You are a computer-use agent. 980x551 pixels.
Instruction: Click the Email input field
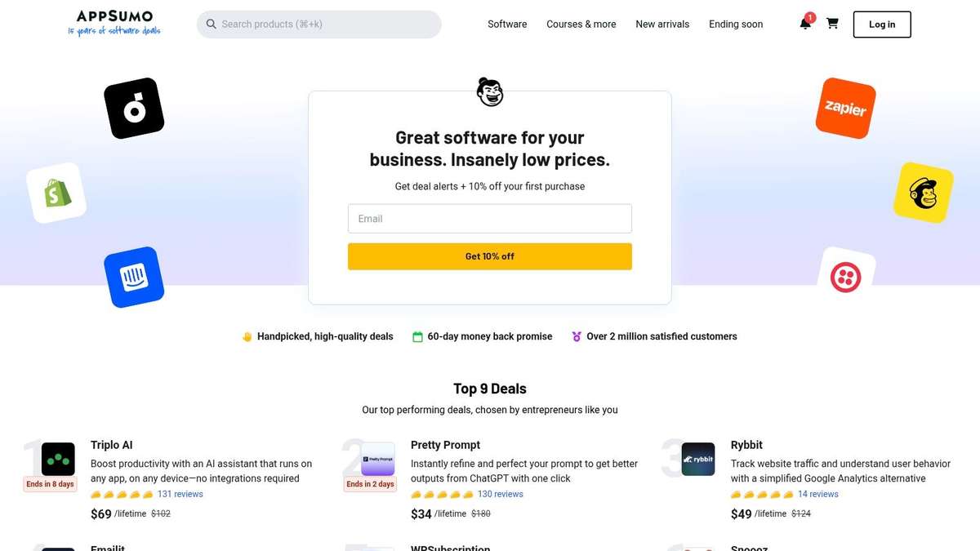(489, 218)
